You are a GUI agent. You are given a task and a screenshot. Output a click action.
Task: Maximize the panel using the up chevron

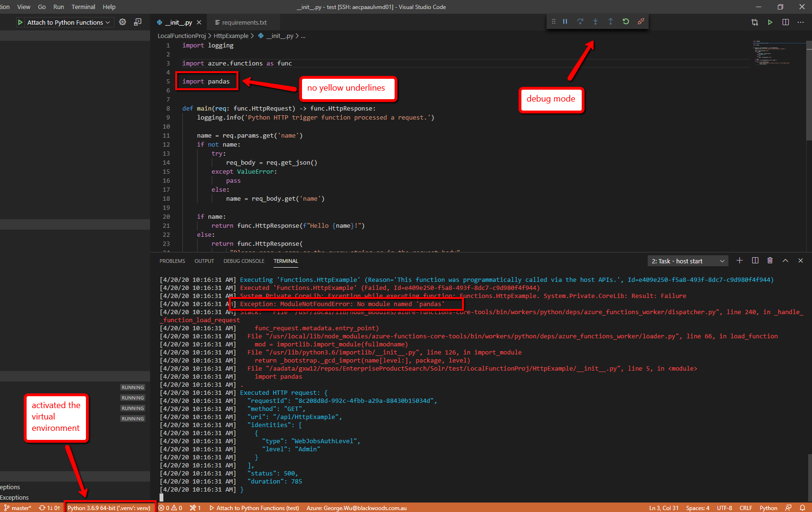[x=785, y=261]
